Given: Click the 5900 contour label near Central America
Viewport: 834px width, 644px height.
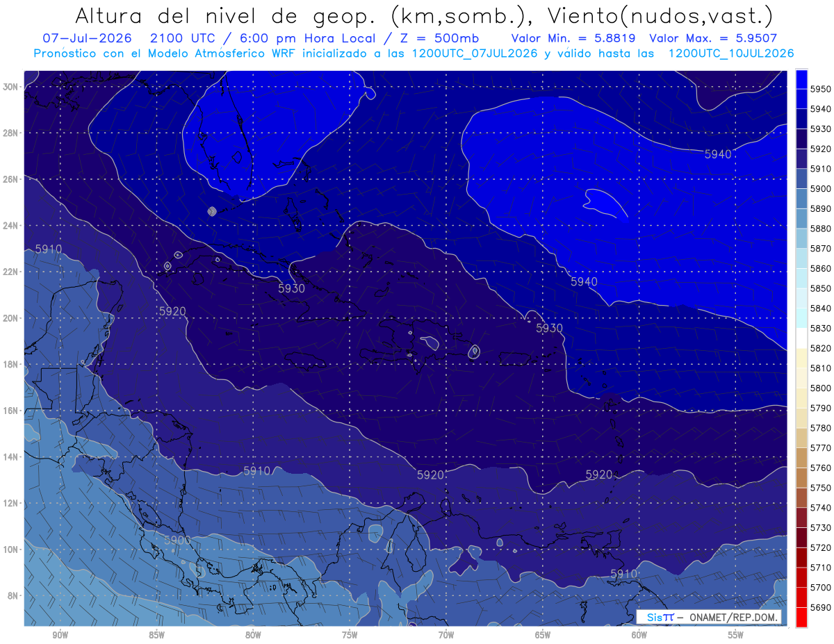Looking at the screenshot, I should [x=177, y=540].
